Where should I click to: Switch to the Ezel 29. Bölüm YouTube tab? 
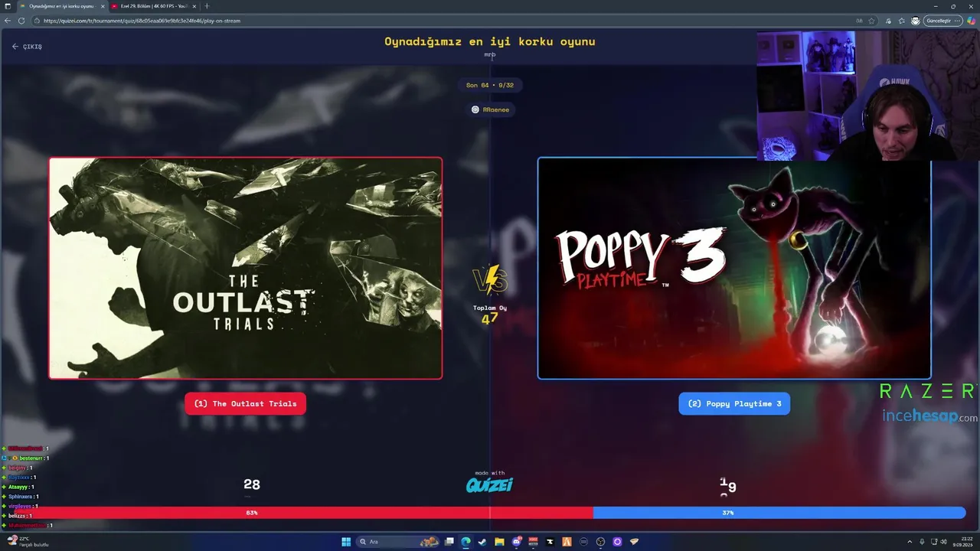coord(153,6)
